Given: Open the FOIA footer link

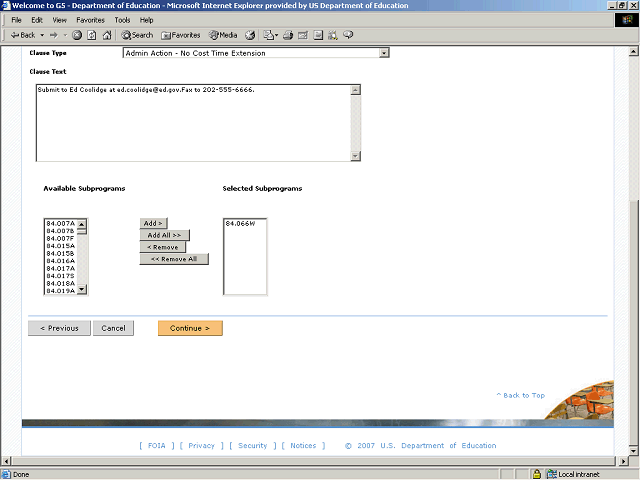Looking at the screenshot, I should click(157, 446).
